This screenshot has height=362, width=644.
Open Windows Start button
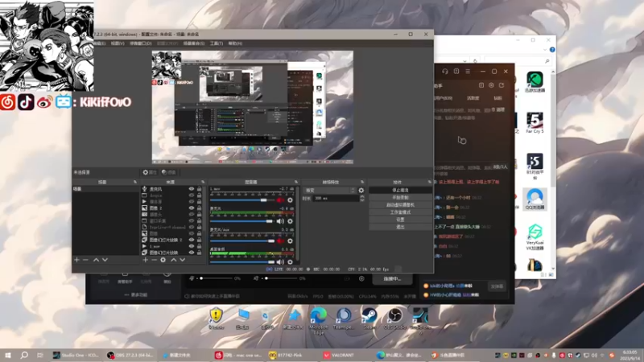pos(7,355)
